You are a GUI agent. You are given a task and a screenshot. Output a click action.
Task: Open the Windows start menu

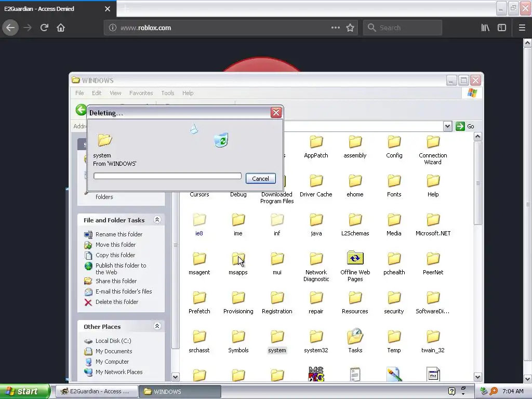tap(25, 392)
